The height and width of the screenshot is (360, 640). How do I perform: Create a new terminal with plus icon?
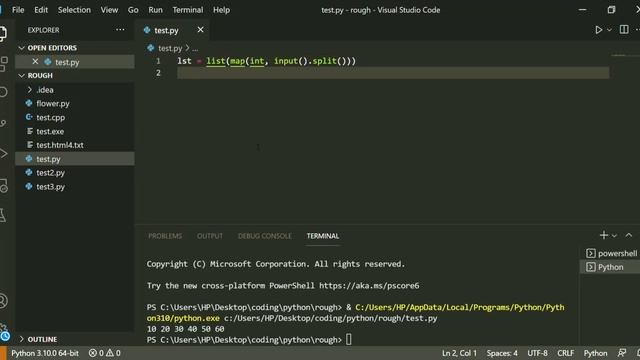[604, 235]
